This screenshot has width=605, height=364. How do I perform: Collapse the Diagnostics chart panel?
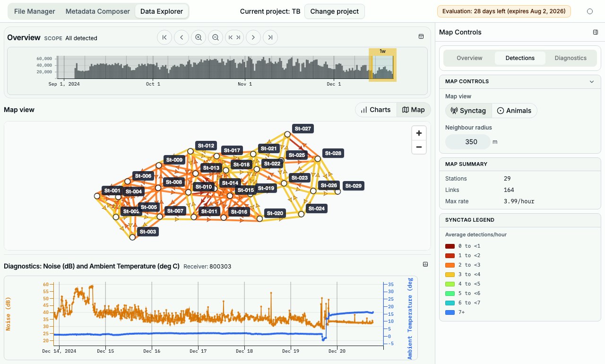[x=425, y=264]
